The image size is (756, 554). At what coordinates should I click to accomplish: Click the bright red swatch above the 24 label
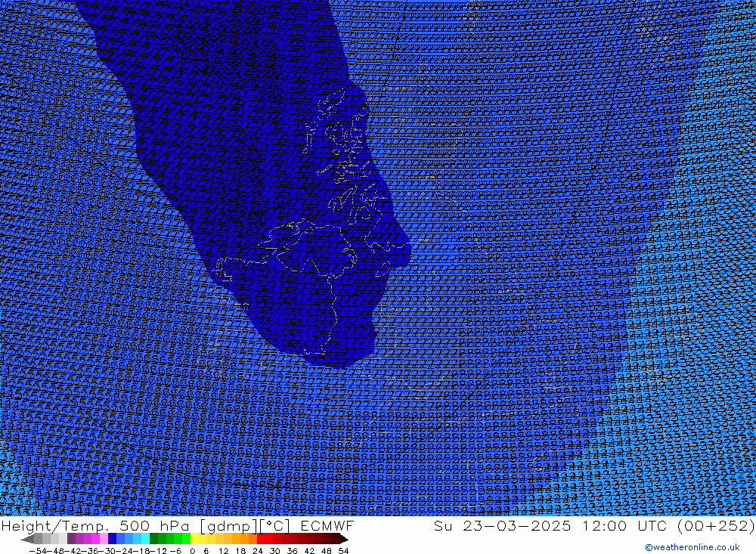pyautogui.click(x=260, y=539)
